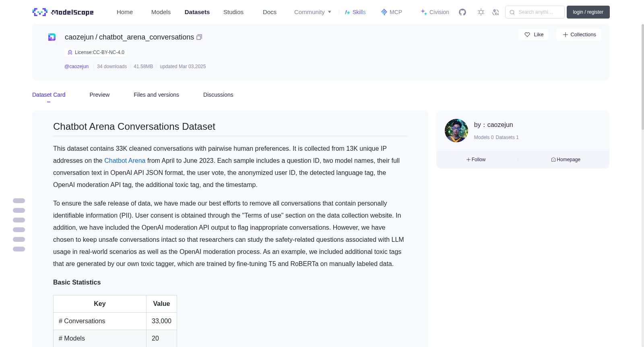
Task: Copy the dataset name using the copy icon
Action: click(x=199, y=37)
